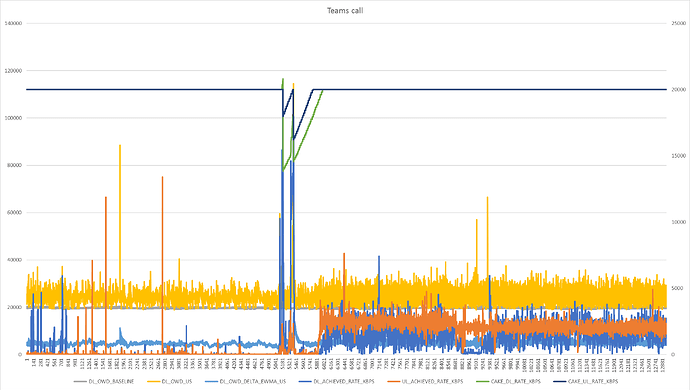Click the 60000 label on left axis

coord(15,213)
